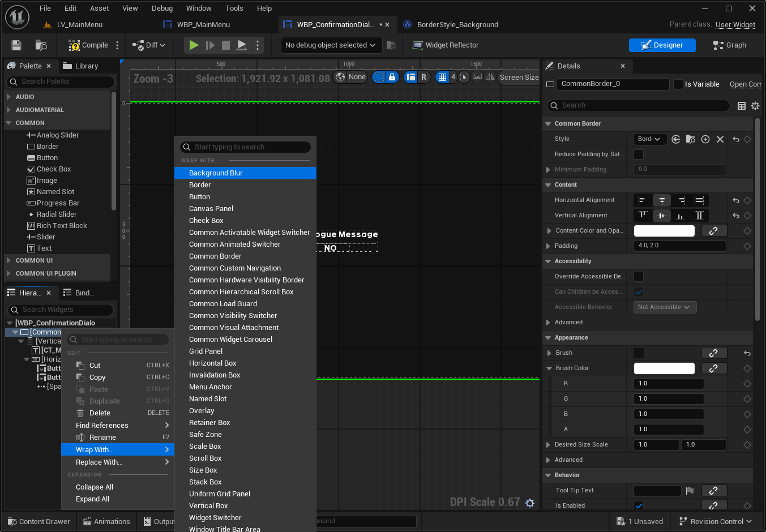The image size is (766, 532).
Task: Click Browse to asset icon in Style row
Action: [691, 139]
